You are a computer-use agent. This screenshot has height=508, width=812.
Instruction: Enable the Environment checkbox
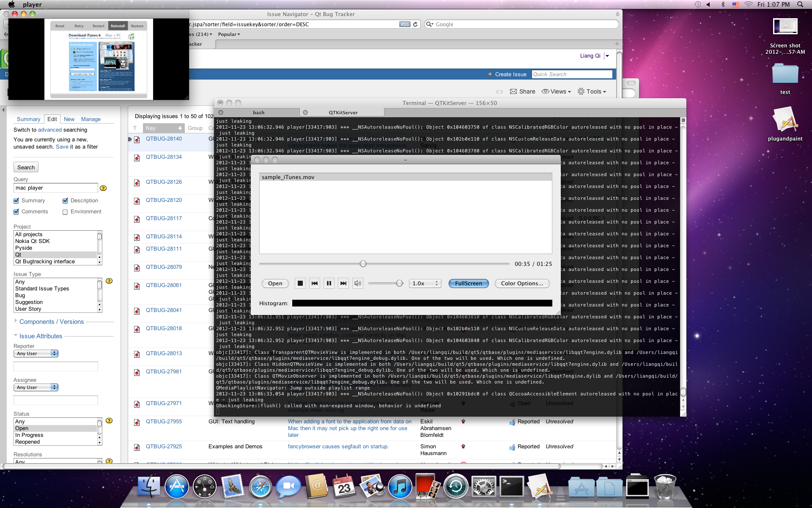click(65, 212)
